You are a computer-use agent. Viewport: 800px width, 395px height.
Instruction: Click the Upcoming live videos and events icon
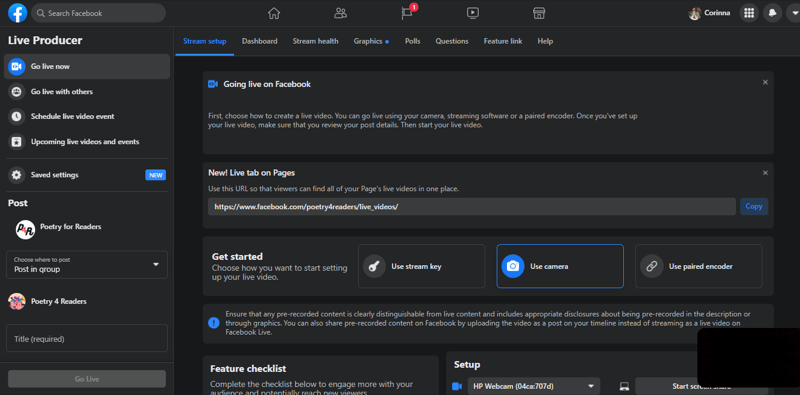(x=17, y=142)
